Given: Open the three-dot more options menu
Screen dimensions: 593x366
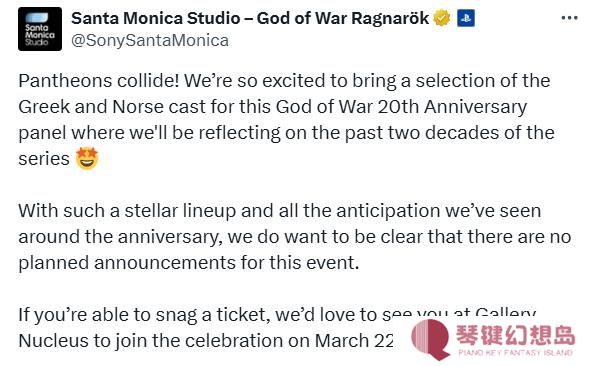Looking at the screenshot, I should (569, 18).
